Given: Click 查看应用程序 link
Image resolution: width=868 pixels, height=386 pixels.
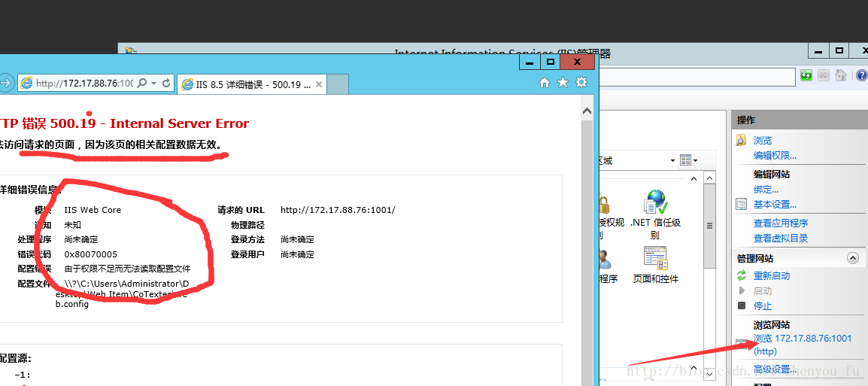Looking at the screenshot, I should [781, 223].
